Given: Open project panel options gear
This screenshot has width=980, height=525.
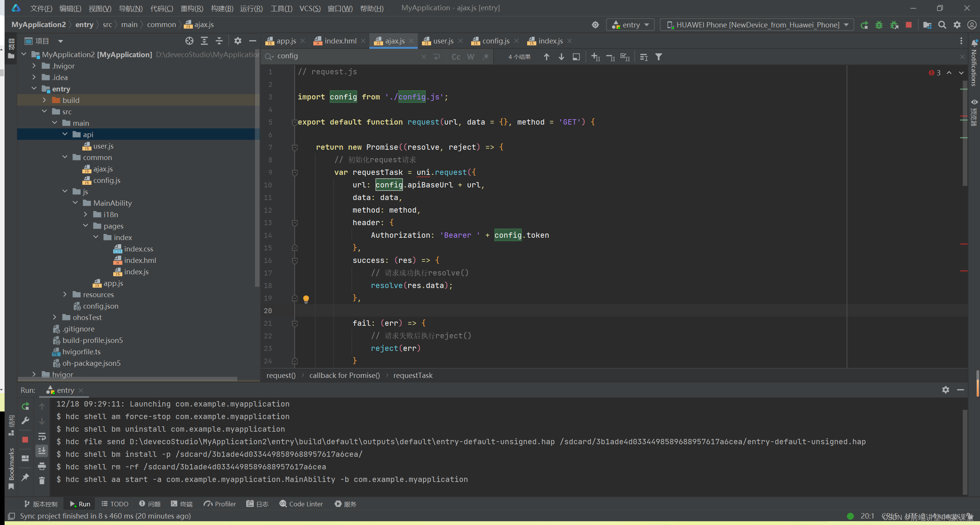Looking at the screenshot, I should pos(238,41).
